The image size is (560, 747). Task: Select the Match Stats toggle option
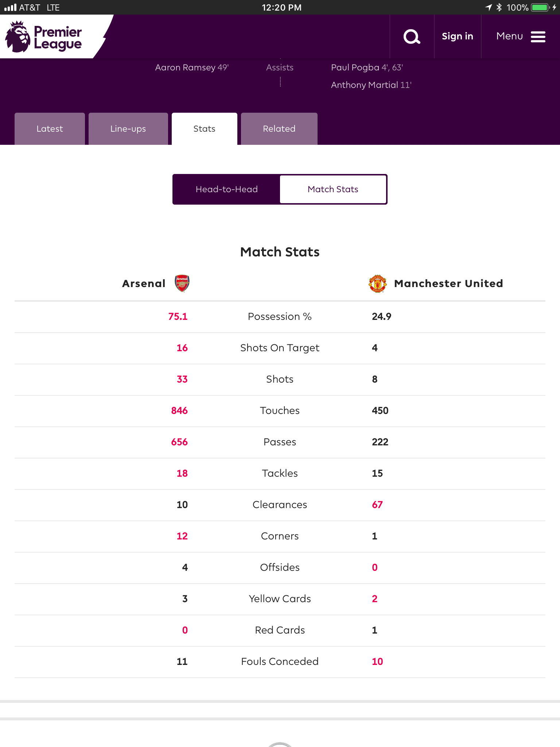coord(333,189)
